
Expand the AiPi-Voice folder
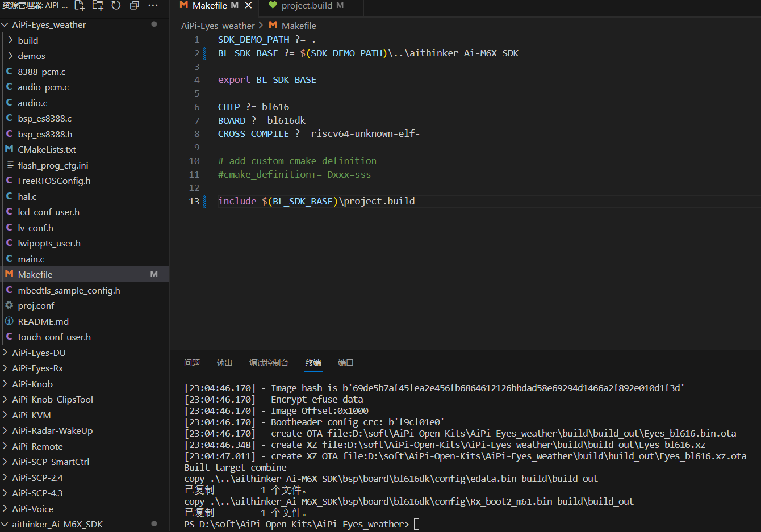click(x=85, y=509)
